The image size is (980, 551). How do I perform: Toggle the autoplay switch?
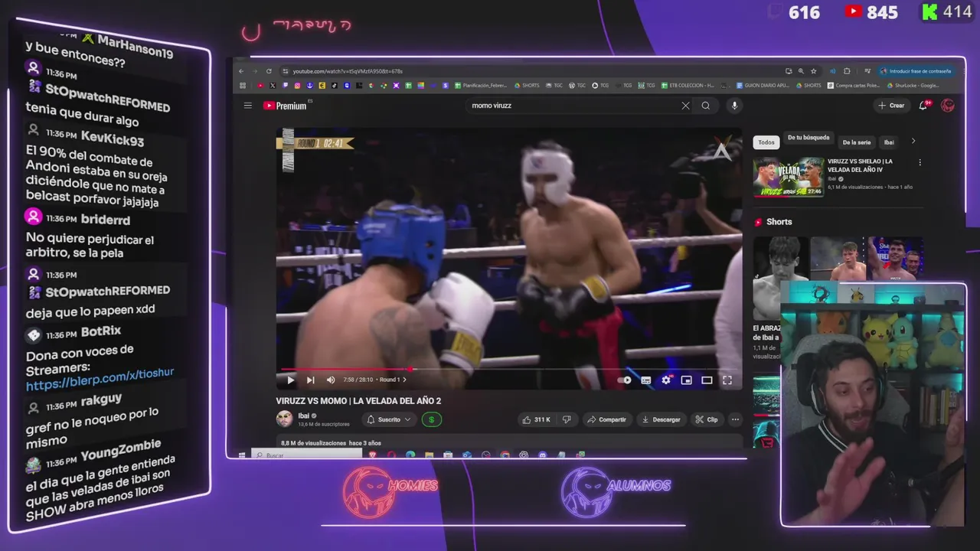[x=626, y=380]
